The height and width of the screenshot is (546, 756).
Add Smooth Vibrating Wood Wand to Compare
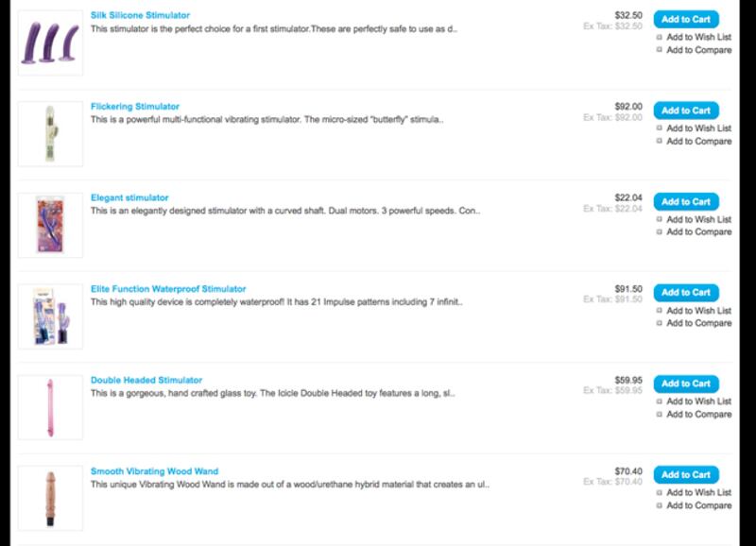coord(698,505)
